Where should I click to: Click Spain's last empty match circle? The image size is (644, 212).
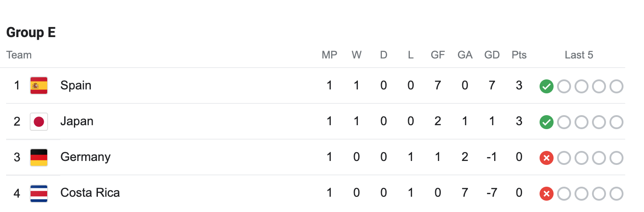coord(616,86)
